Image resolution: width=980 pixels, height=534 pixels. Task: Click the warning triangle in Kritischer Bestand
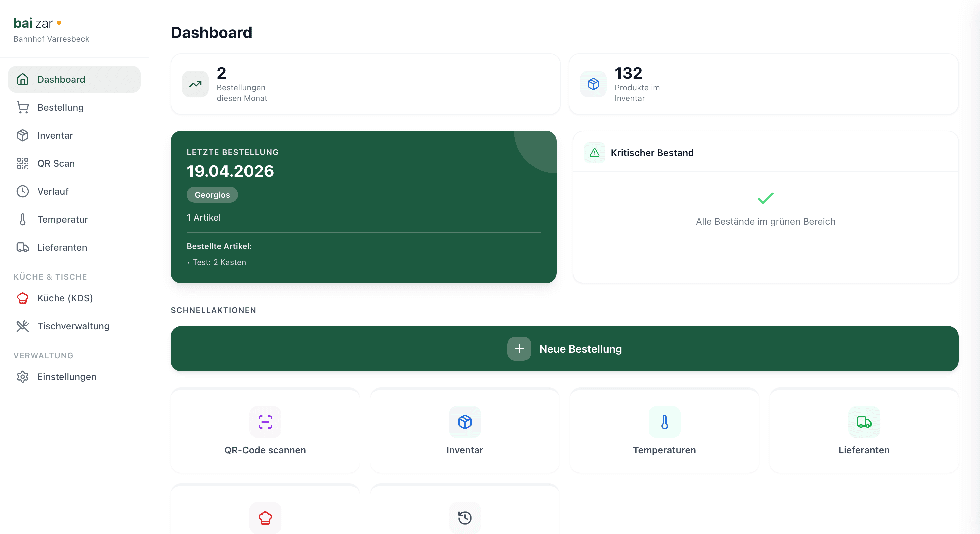pos(594,153)
